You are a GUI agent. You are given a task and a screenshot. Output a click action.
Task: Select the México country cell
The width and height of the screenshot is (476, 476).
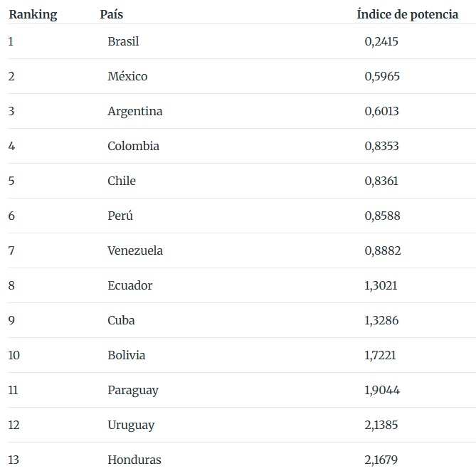pyautogui.click(x=127, y=76)
